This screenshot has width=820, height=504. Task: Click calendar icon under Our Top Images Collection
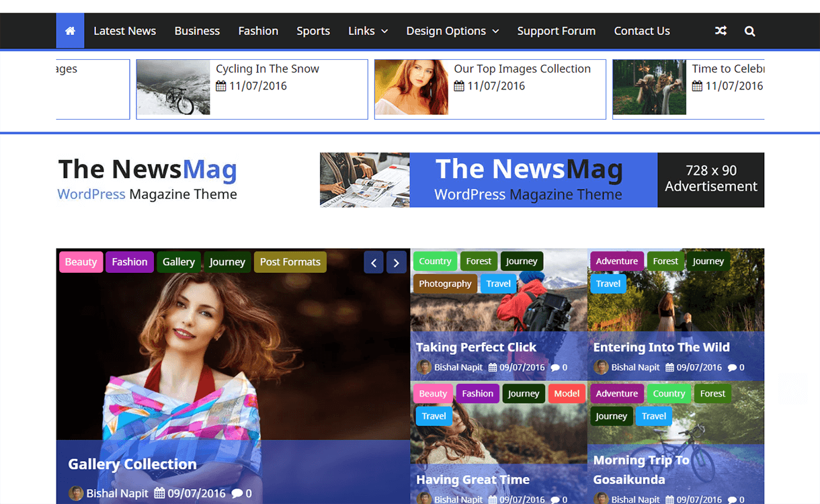[x=459, y=86]
